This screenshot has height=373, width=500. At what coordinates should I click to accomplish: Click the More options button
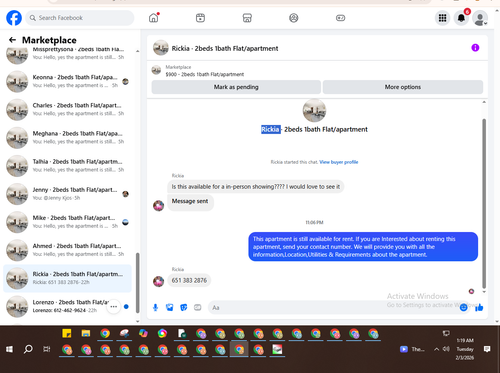click(x=403, y=87)
